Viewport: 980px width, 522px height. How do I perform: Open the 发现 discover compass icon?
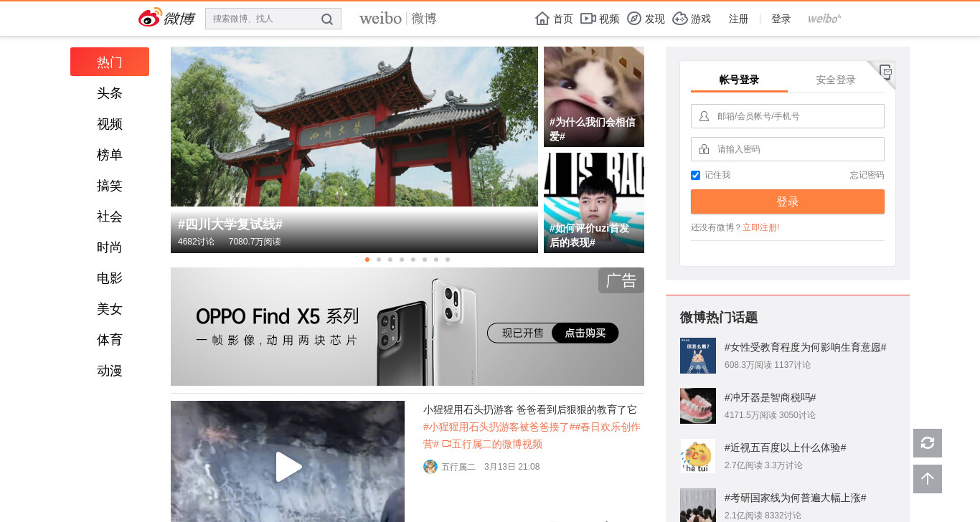(634, 19)
